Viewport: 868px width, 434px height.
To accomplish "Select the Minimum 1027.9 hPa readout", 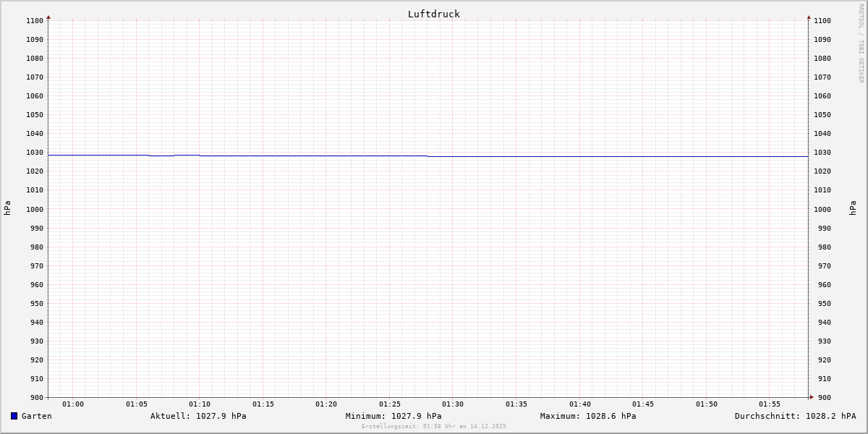I will pyautogui.click(x=393, y=416).
